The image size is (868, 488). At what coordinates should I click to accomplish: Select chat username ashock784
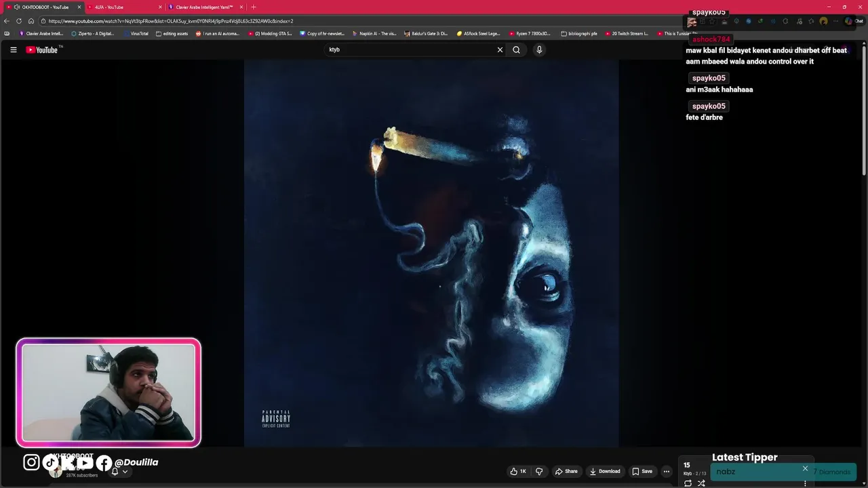pos(711,39)
